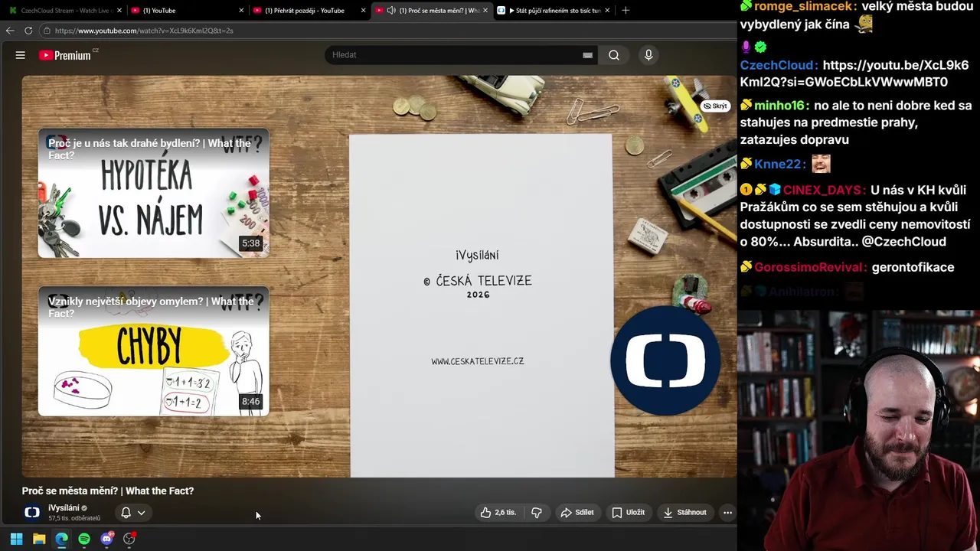Close the Stát půjčí rafineriím tab
The image size is (980, 551).
(607, 11)
